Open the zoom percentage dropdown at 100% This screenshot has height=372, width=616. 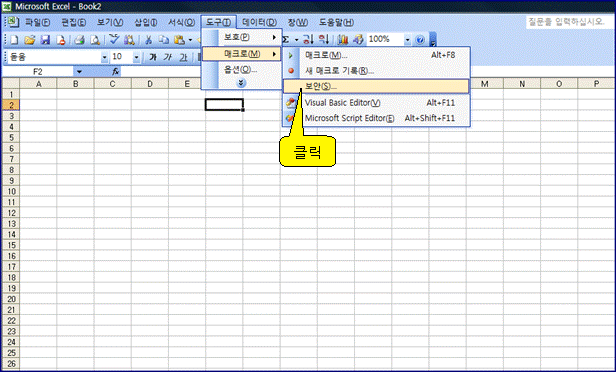(x=407, y=39)
